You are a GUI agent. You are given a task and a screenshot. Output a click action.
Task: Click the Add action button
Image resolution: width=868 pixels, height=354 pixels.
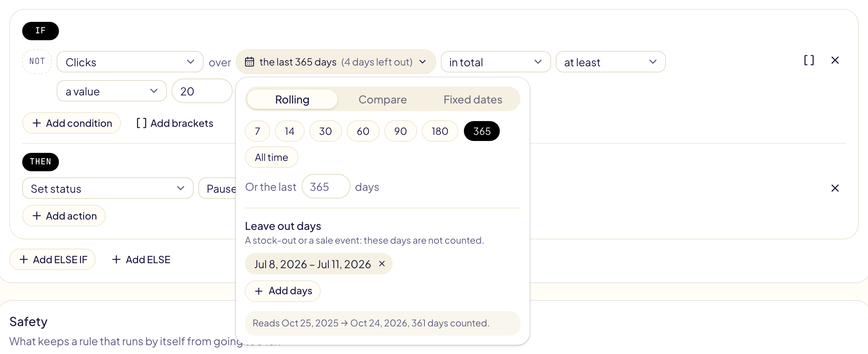pos(64,216)
